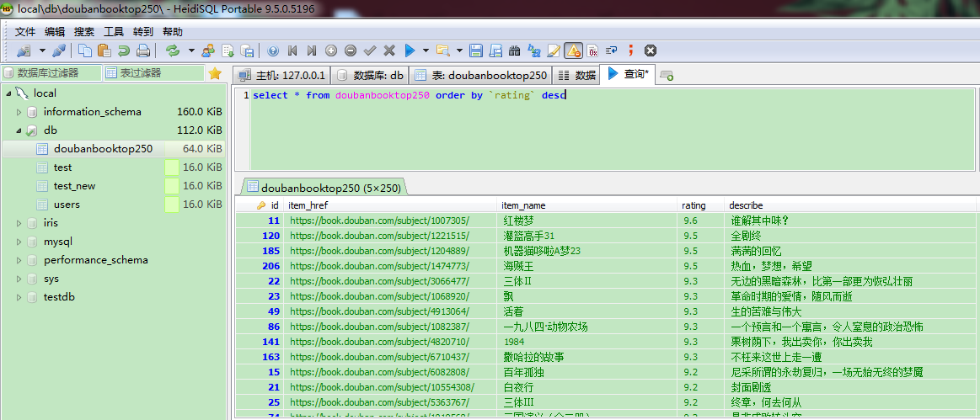Click the cancel running query stop icon

point(651,51)
